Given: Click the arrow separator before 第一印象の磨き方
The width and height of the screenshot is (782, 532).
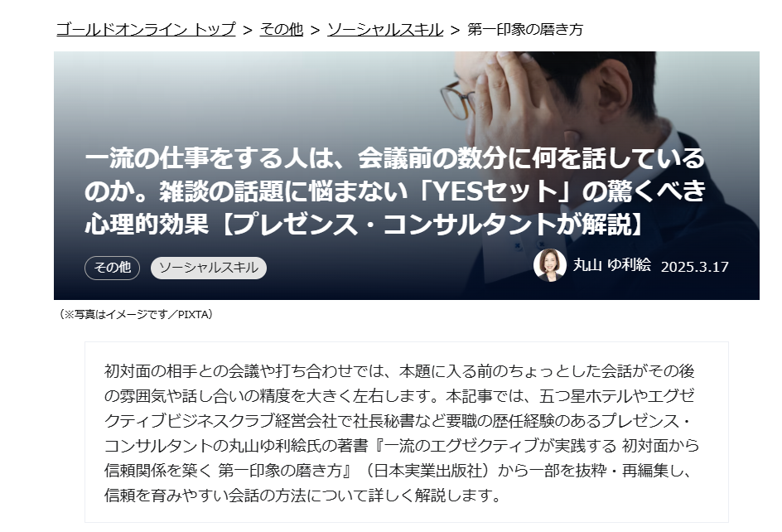Looking at the screenshot, I should (455, 30).
